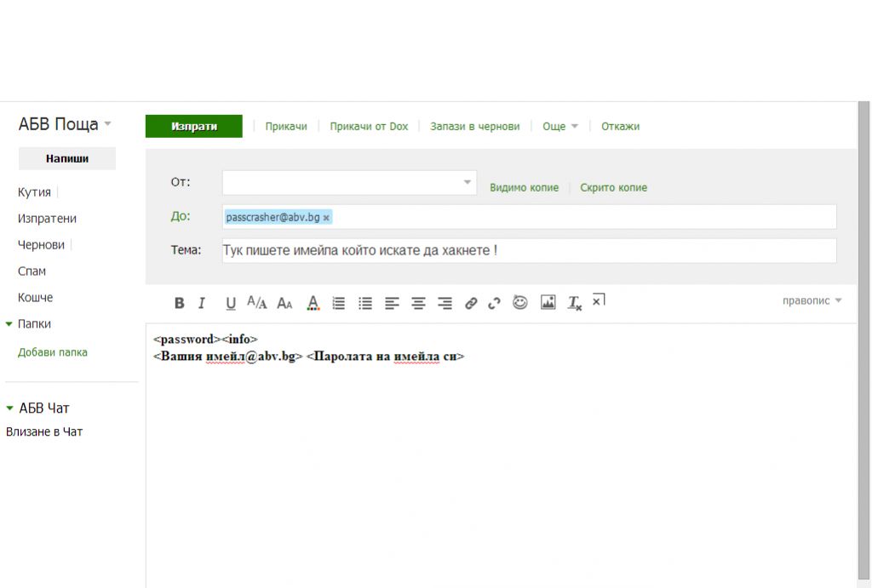This screenshot has height=588, width=872.
Task: Open the правопис spellcheck dropdown
Action: 812,300
